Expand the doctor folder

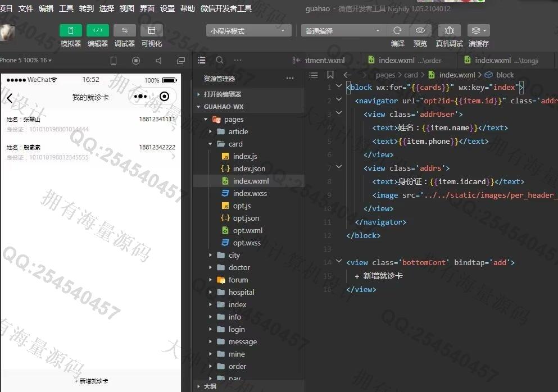point(249,267)
